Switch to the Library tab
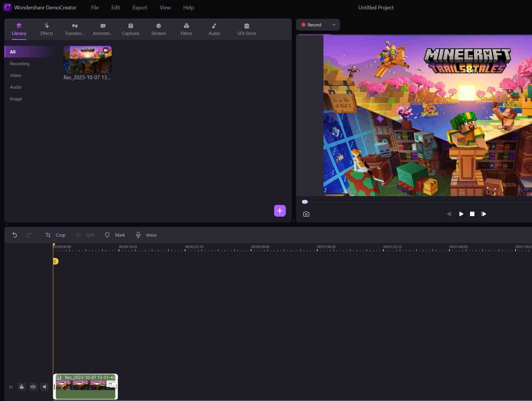The image size is (532, 401). point(19,29)
